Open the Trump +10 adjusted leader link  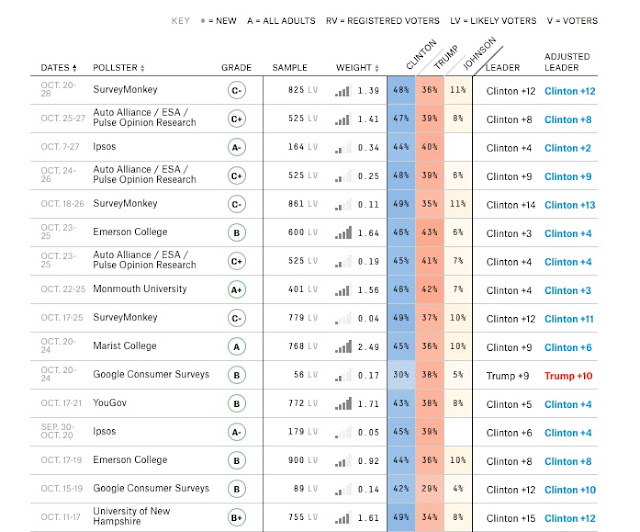point(568,376)
